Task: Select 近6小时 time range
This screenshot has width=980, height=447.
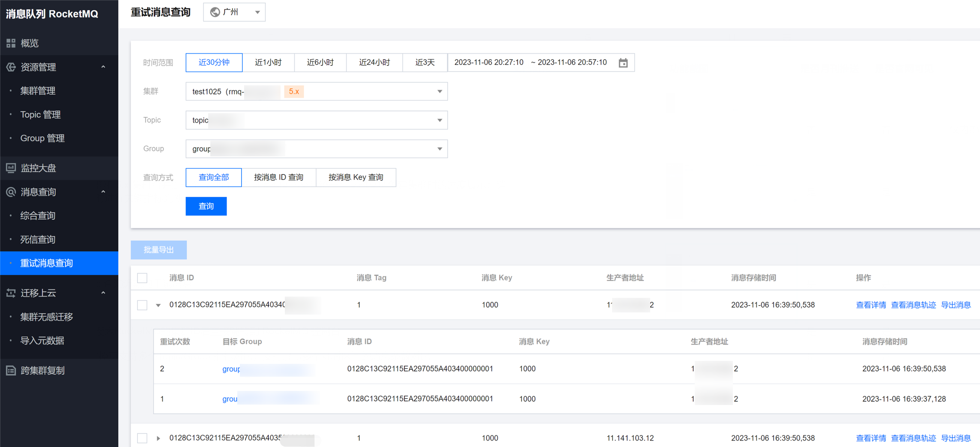Action: pos(320,63)
